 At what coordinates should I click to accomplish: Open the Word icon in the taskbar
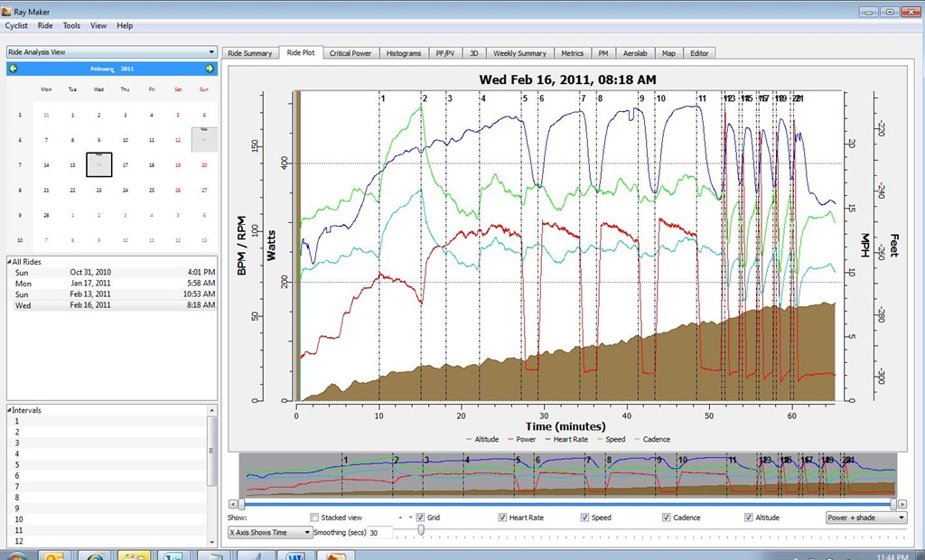coord(295,555)
